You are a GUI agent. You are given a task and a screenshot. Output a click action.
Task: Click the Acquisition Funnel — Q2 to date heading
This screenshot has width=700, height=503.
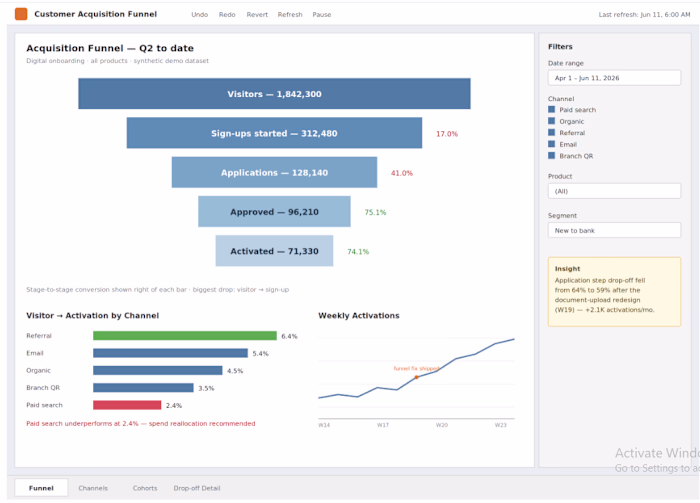click(110, 48)
